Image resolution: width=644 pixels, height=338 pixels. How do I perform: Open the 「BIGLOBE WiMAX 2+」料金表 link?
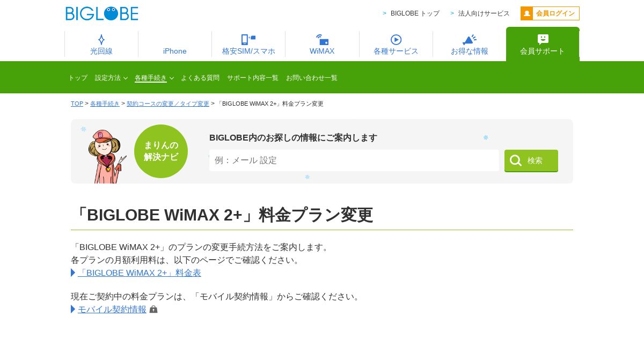click(140, 273)
